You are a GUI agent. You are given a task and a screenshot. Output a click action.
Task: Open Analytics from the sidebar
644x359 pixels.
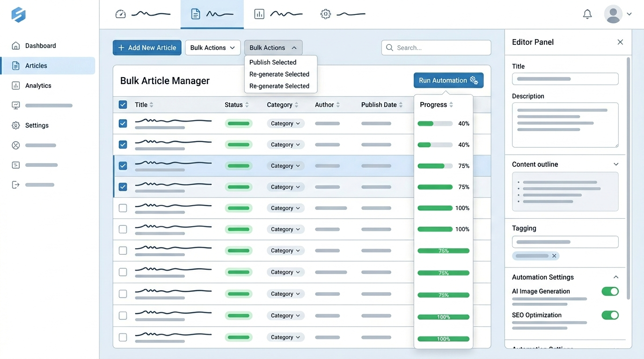point(38,86)
